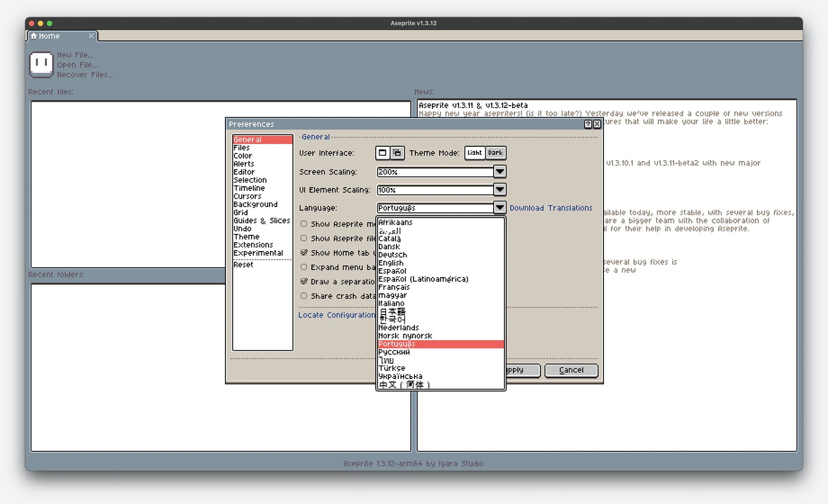Choose Français from language list
The width and height of the screenshot is (828, 504).
[x=441, y=287]
